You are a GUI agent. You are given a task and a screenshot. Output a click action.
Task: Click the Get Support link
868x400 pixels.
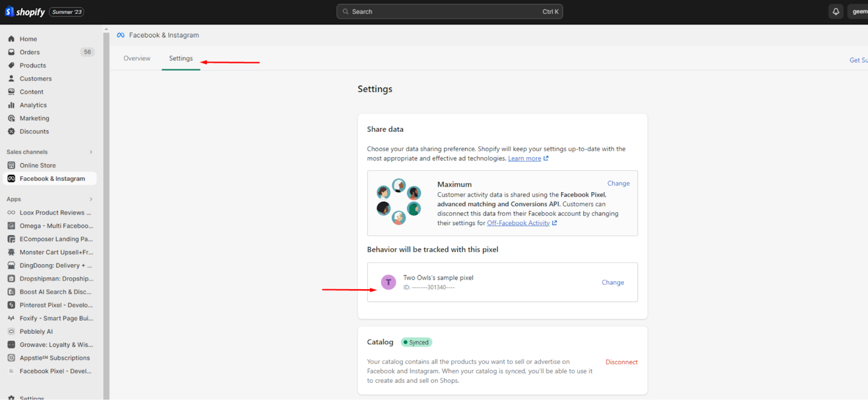pyautogui.click(x=858, y=60)
